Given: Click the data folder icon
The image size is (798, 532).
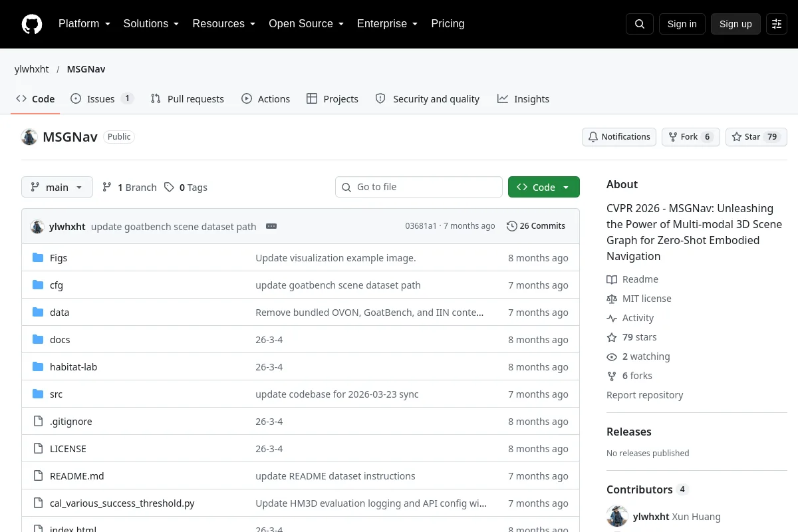Looking at the screenshot, I should tap(38, 313).
